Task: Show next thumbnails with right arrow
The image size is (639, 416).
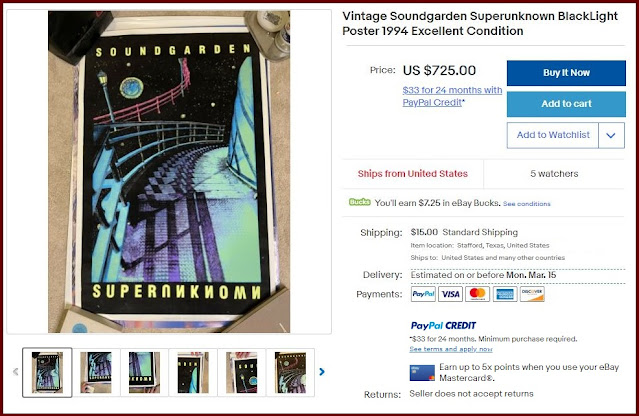Action: [322, 372]
